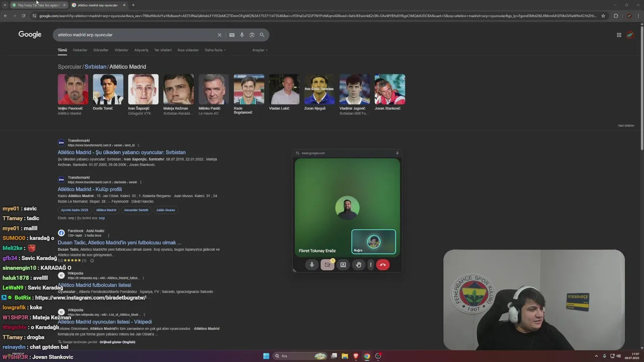This screenshot has width=644, height=362.
Task: Click the Google logo
Action: 30,34
